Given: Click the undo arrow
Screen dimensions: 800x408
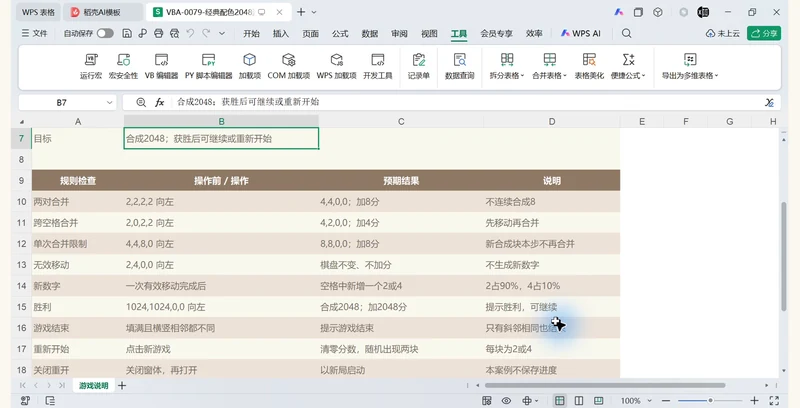Looking at the screenshot, I should tap(190, 33).
